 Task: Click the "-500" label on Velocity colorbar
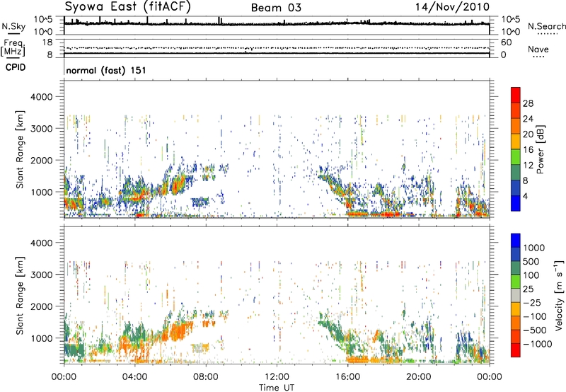[535, 330]
